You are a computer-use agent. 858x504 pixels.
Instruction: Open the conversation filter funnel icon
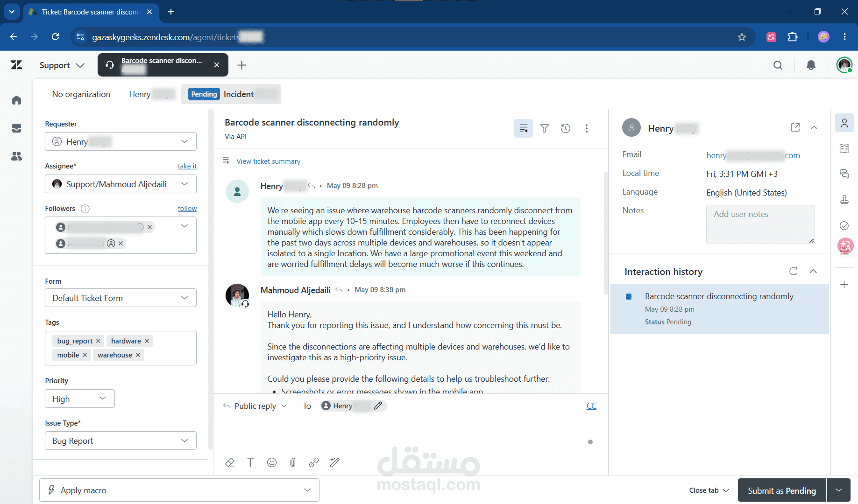[x=545, y=128]
